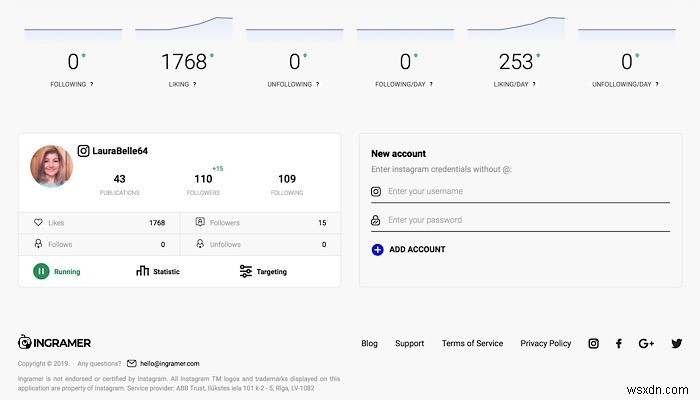The height and width of the screenshot is (400, 700).
Task: Click the blue plus add-account icon
Action: 377,249
